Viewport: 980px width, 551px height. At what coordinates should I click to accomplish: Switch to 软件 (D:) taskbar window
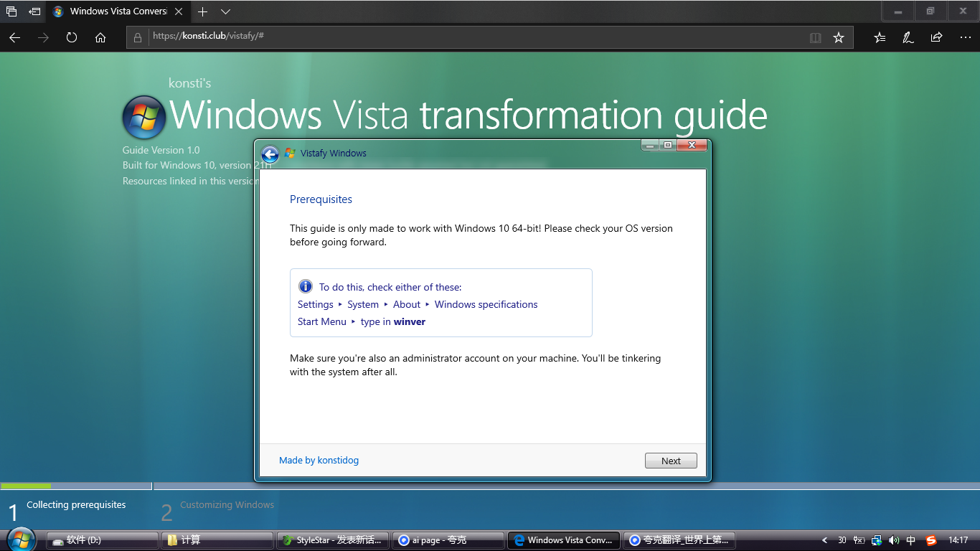[x=103, y=540]
